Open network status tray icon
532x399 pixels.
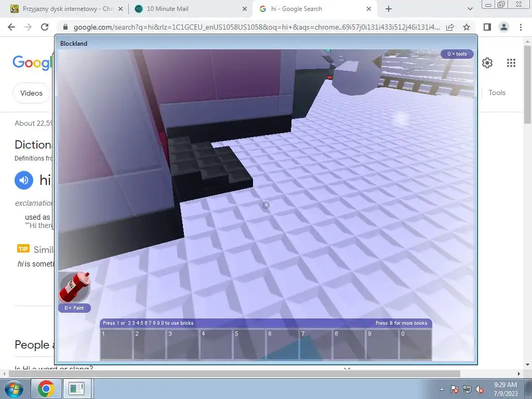[467, 390]
